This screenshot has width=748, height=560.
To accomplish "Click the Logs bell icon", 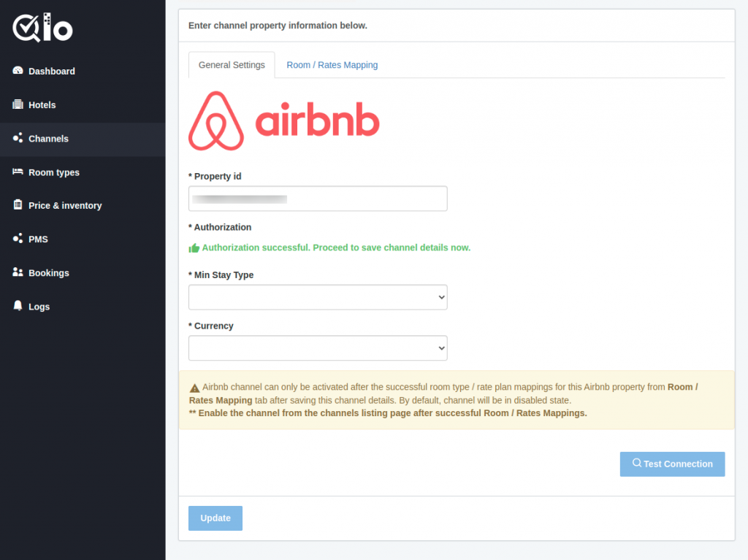I will (x=18, y=306).
